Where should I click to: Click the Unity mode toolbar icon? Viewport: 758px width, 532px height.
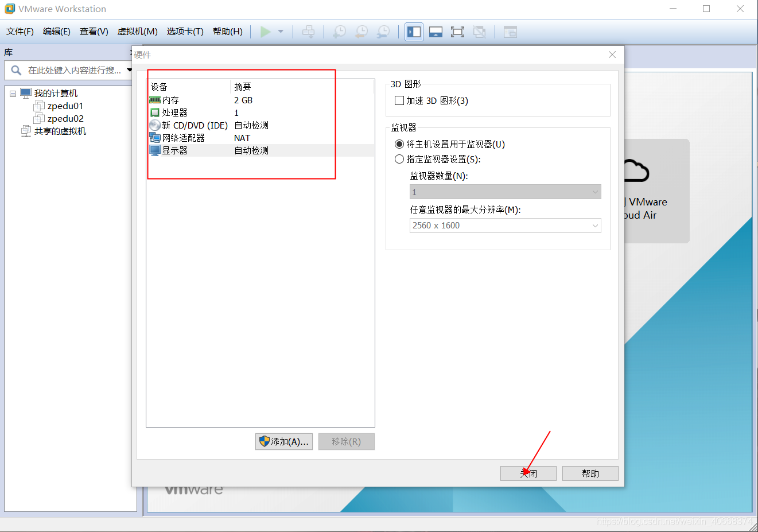[x=479, y=32]
